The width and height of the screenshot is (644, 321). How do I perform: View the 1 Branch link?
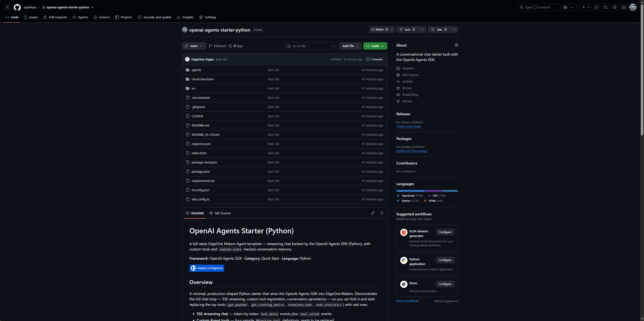click(217, 46)
